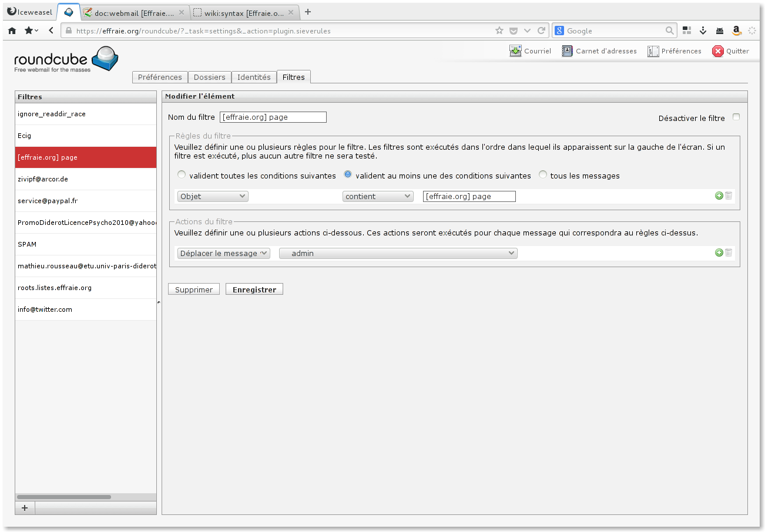Viewport: 765px width, 532px height.
Task: Add an action with the green plus icon
Action: pos(719,253)
